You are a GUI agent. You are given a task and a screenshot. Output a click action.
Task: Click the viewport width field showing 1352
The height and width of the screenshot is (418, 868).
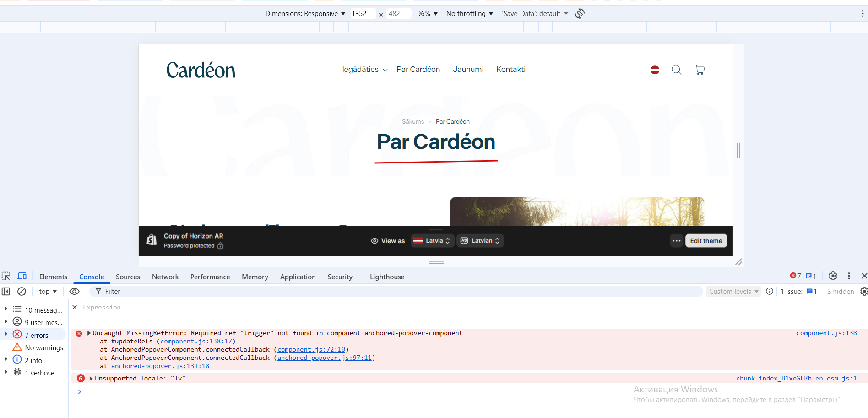(x=363, y=14)
